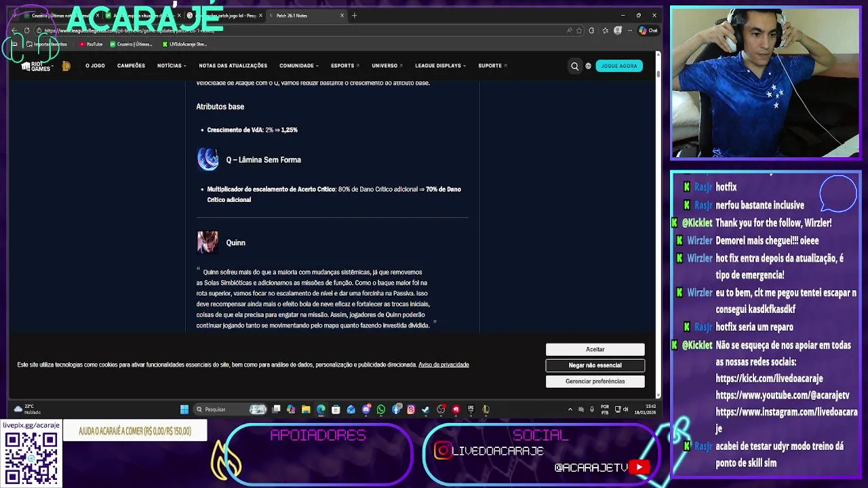Open the language globe selector

click(588, 66)
